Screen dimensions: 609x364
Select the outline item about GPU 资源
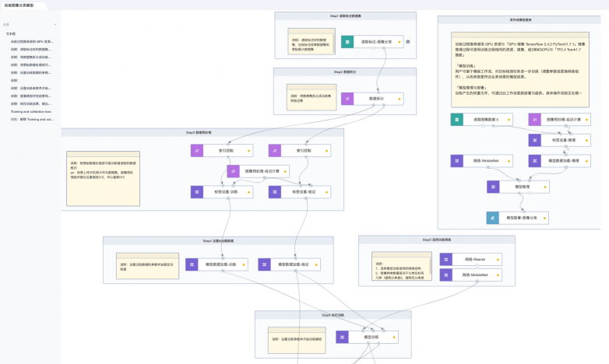coord(31,41)
